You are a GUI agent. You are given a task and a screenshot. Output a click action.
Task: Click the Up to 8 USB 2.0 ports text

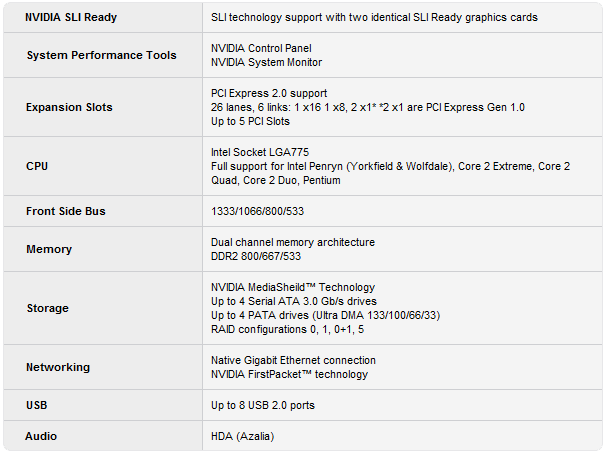click(263, 405)
